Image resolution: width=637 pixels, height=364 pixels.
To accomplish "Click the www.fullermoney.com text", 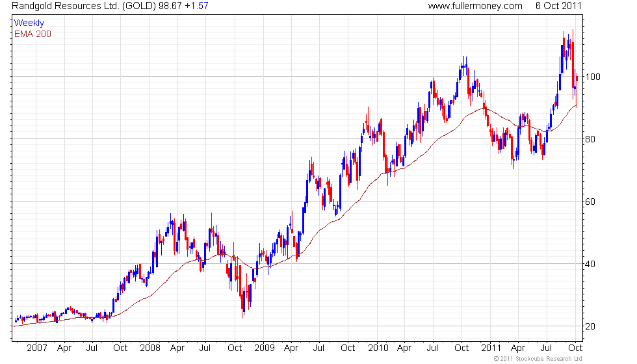I will (x=475, y=6).
